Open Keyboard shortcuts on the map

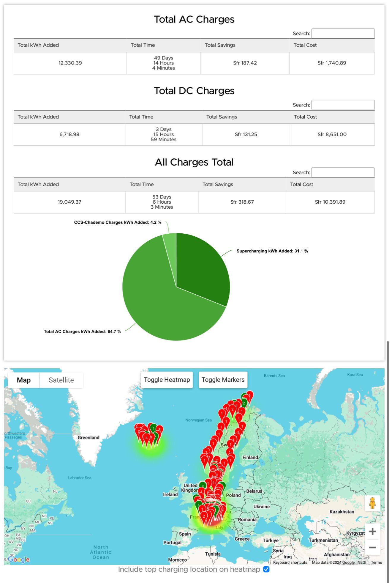[290, 562]
